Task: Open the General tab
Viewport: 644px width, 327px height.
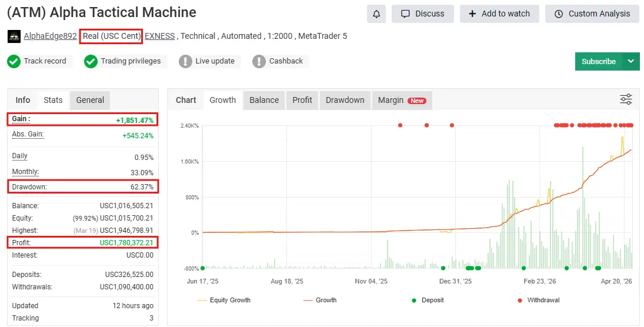Action: coord(90,100)
